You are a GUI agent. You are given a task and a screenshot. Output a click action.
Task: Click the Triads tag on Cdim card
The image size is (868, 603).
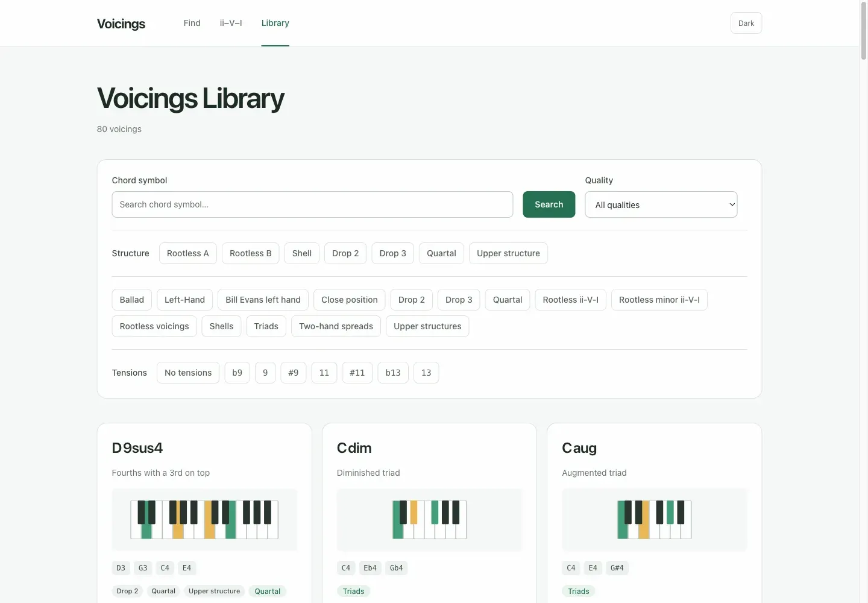coord(354,592)
